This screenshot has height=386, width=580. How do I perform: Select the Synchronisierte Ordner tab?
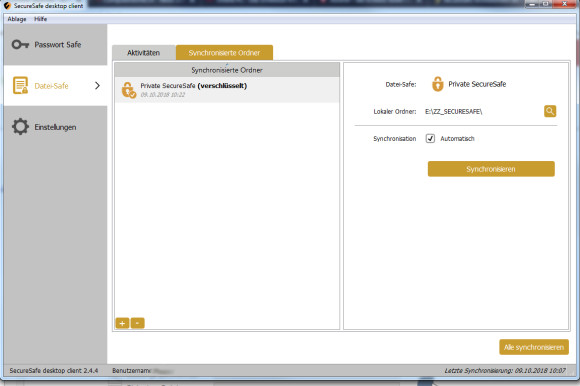click(x=224, y=53)
